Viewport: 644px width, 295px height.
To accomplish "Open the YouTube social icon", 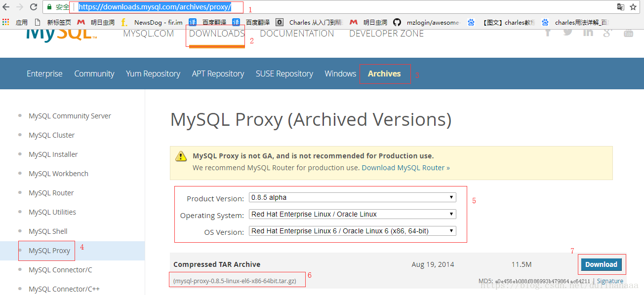I will click(628, 33).
